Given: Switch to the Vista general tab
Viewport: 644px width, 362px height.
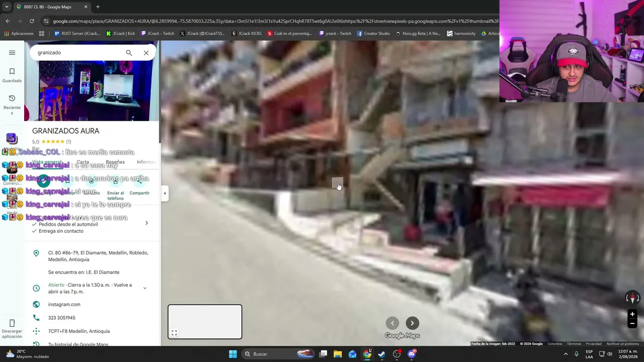Looking at the screenshot, I should [46, 162].
